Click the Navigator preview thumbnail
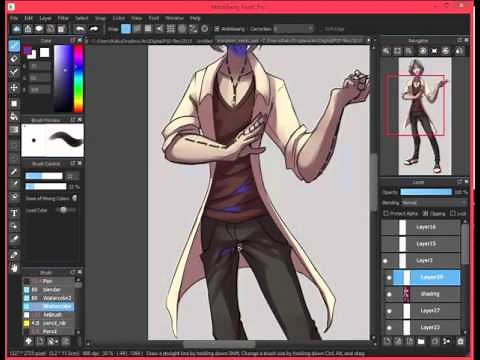Screen dimensions: 480x360 tap(425, 116)
